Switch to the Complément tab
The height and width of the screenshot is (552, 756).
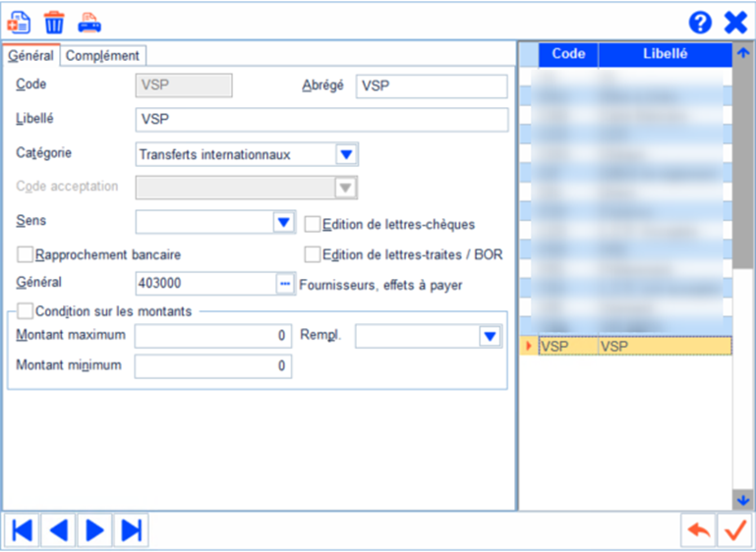pos(103,56)
